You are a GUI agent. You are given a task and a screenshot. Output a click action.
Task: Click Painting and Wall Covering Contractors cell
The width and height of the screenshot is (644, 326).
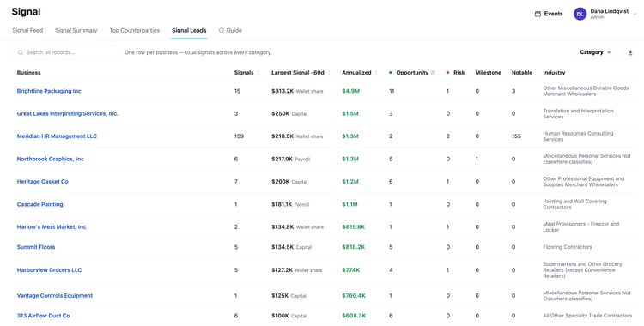[x=574, y=204]
